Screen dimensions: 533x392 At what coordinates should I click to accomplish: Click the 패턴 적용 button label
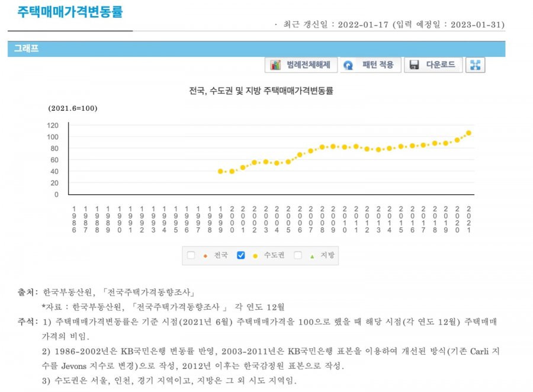378,65
